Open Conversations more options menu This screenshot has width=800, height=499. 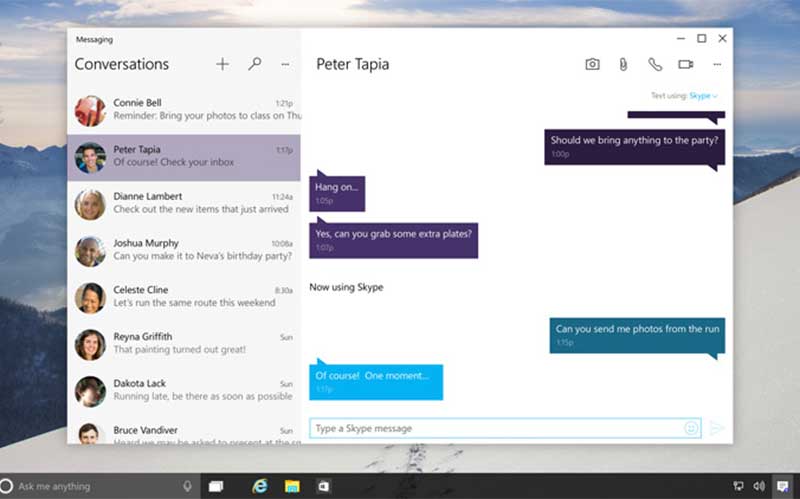click(285, 64)
